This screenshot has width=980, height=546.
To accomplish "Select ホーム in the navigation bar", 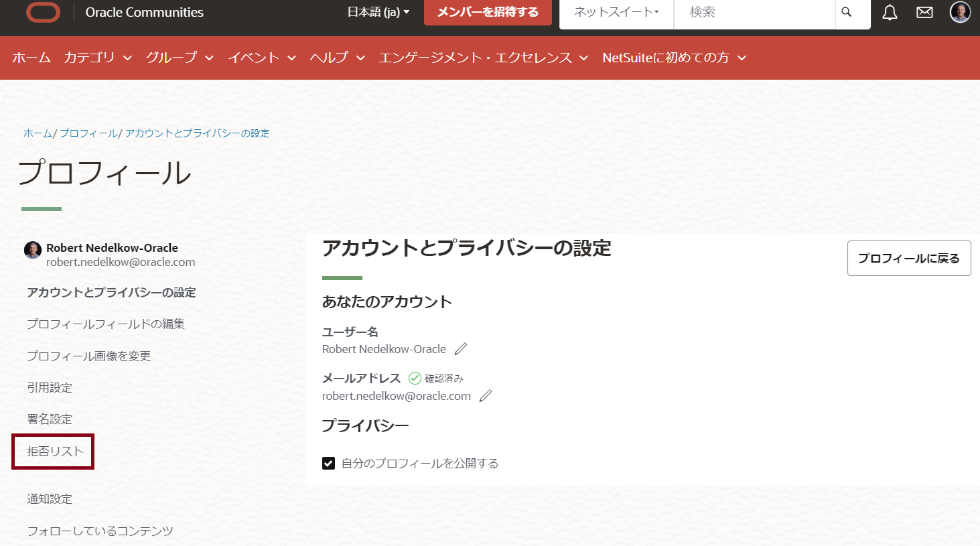I will tap(31, 58).
